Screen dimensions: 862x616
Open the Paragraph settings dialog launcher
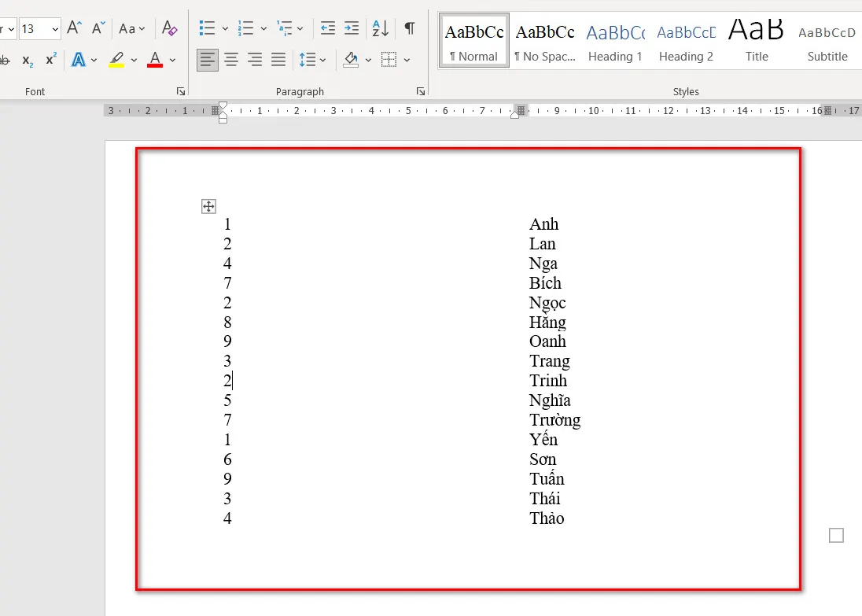coord(421,91)
